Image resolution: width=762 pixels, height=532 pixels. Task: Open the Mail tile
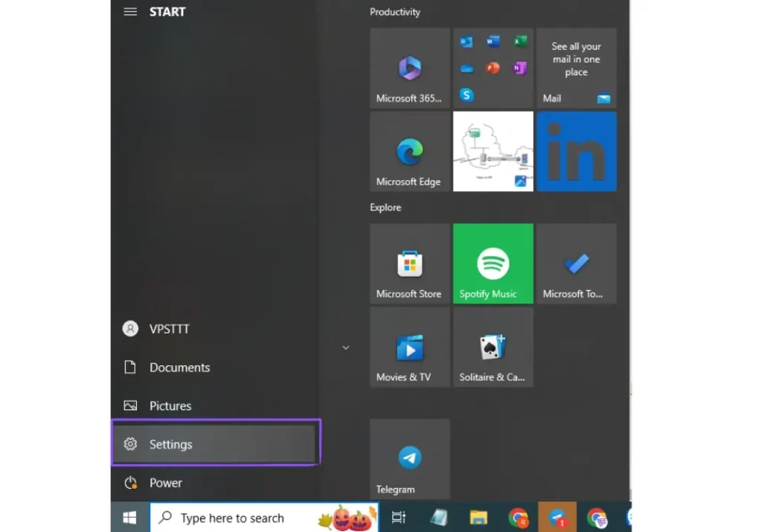pos(577,68)
